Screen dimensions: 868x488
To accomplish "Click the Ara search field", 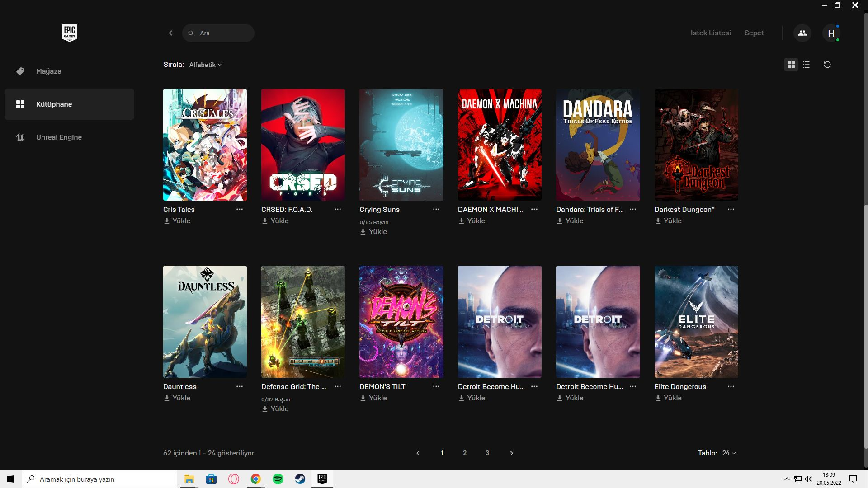I will pyautogui.click(x=218, y=33).
